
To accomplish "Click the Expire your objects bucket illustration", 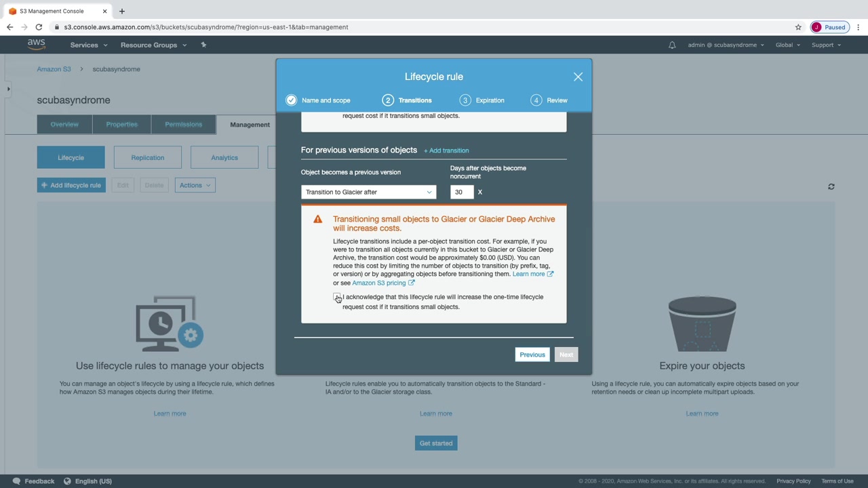I will pyautogui.click(x=702, y=324).
